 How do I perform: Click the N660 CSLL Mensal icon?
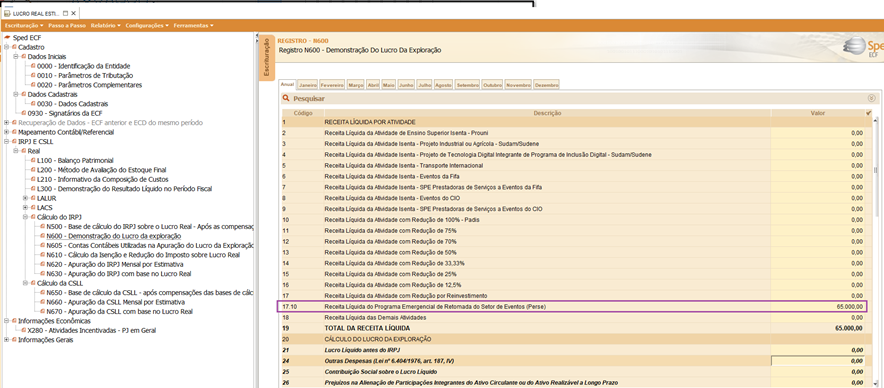tap(43, 302)
